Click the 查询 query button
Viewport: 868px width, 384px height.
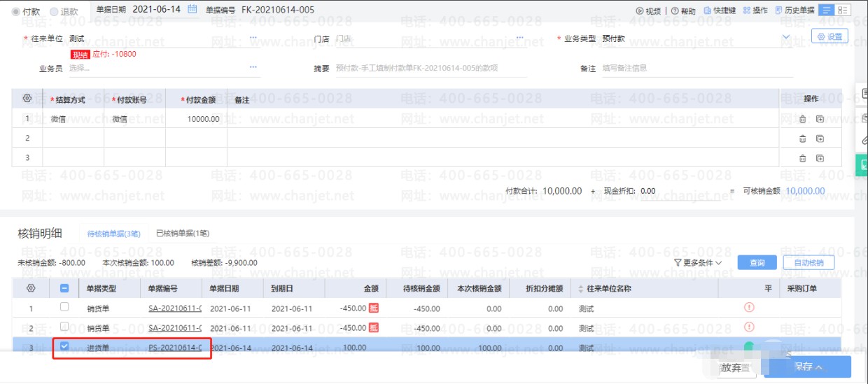tap(757, 263)
